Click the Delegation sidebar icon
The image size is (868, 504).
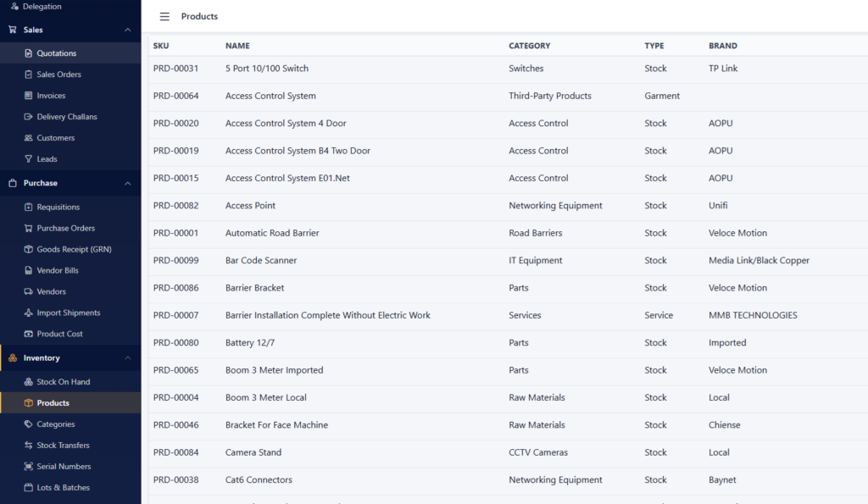[15, 6]
